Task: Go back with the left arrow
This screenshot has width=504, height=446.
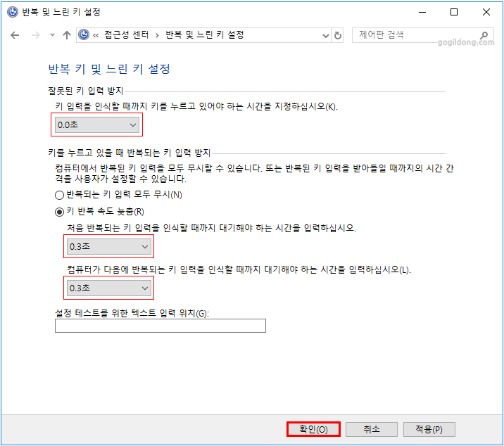Action: tap(15, 35)
